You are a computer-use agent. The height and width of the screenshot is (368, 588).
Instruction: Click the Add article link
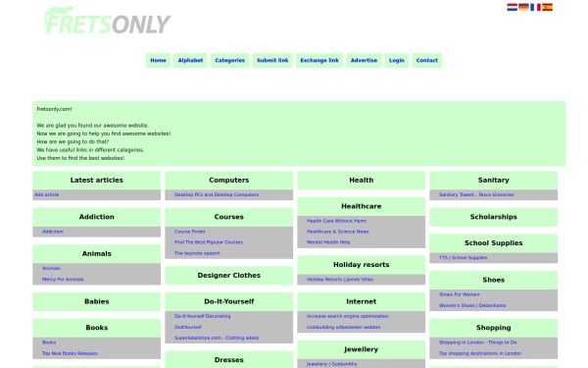click(x=47, y=195)
